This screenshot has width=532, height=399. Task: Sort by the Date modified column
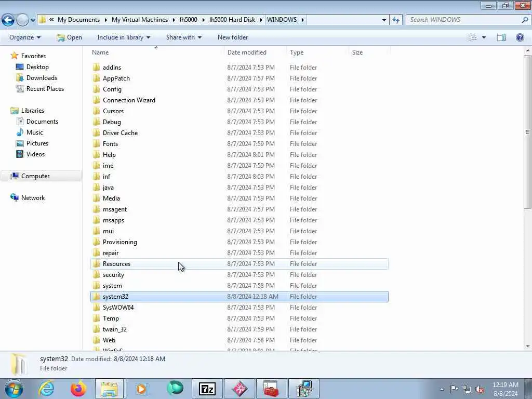pos(255,52)
